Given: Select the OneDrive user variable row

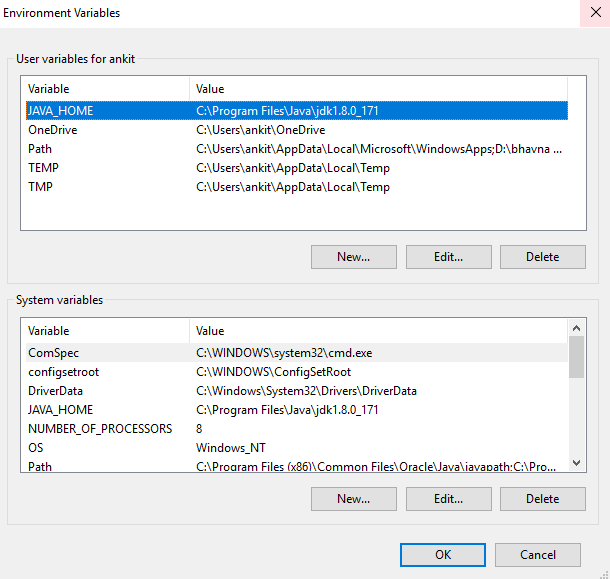Looking at the screenshot, I should point(53,130).
